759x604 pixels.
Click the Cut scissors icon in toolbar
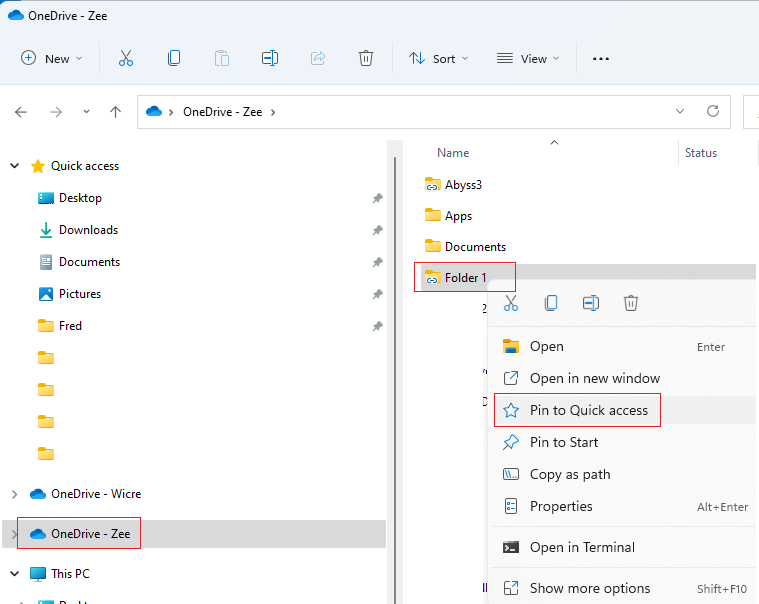126,59
